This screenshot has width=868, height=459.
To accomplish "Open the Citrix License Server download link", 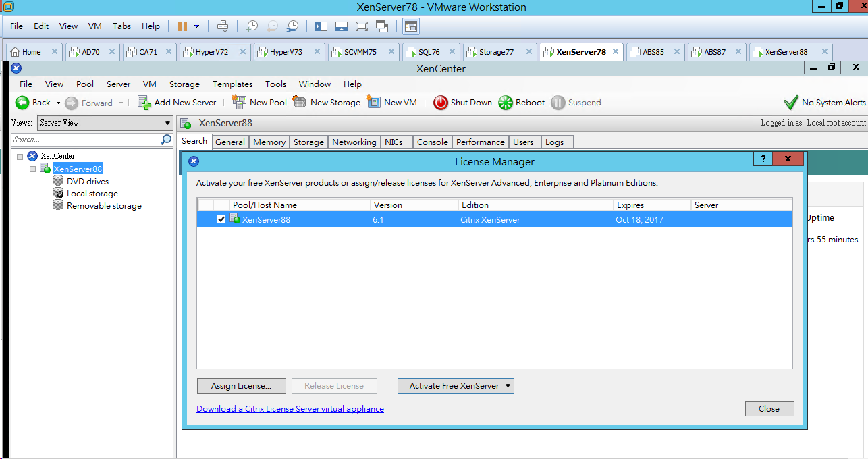I will click(x=290, y=409).
